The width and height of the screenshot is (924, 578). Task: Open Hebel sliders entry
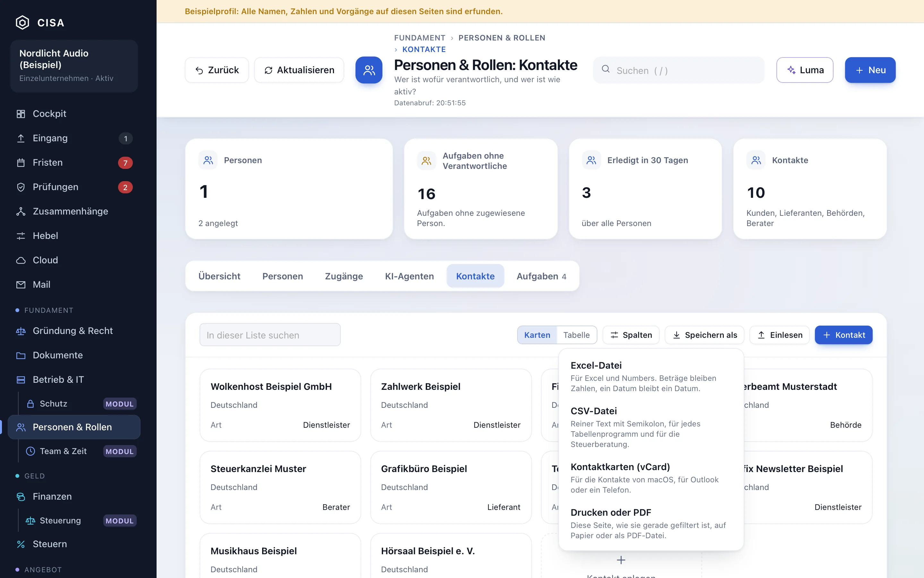(74, 235)
